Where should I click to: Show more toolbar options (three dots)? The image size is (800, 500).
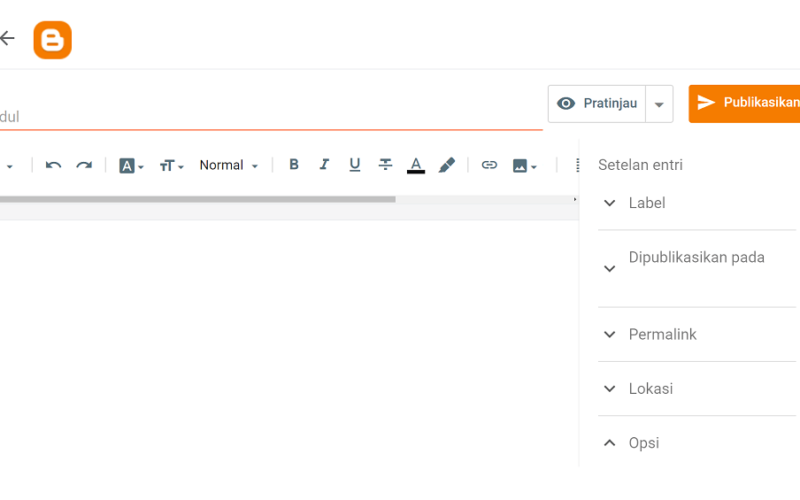click(577, 165)
